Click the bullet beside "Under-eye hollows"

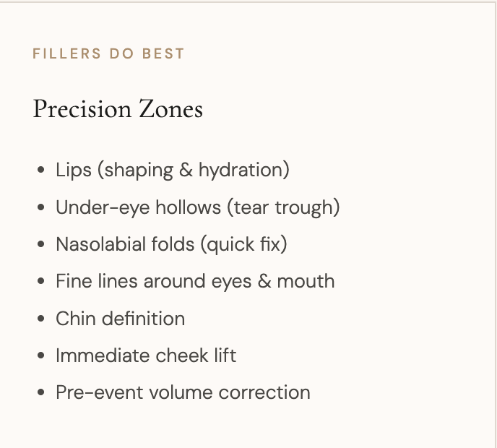point(41,208)
